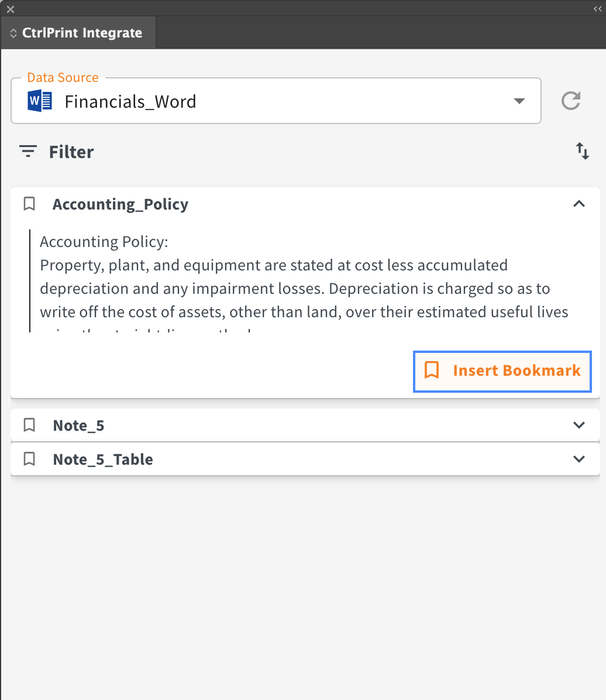The width and height of the screenshot is (606, 700).
Task: Collapse the panel with the double-arrow icon
Action: (x=598, y=9)
